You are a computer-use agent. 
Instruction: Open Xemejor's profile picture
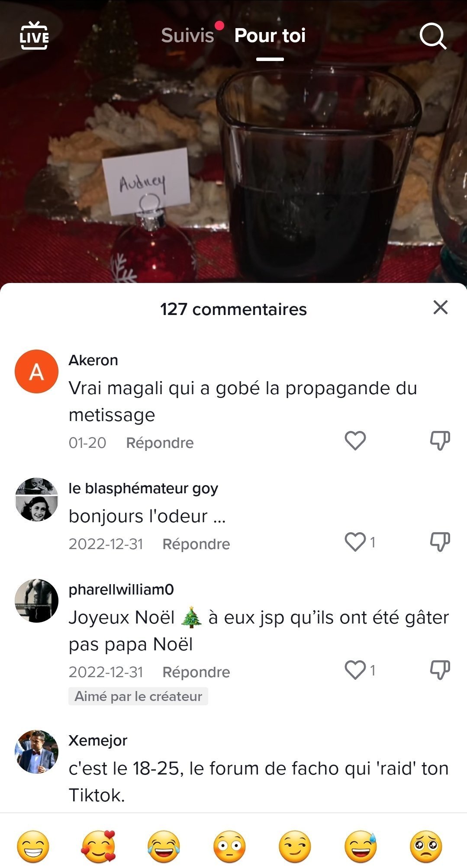point(36,752)
